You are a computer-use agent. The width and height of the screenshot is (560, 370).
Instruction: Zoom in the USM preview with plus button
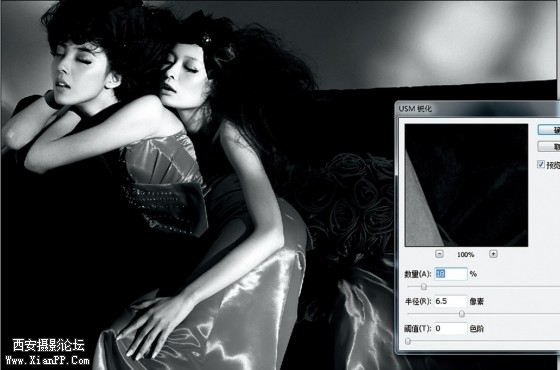493,254
